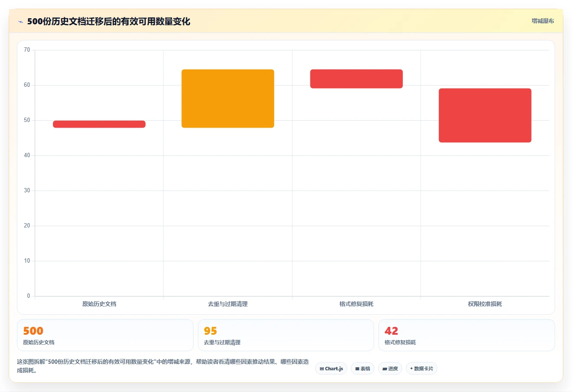Click x-axis label 格式修复损耗
This screenshot has width=572, height=392.
coord(356,304)
